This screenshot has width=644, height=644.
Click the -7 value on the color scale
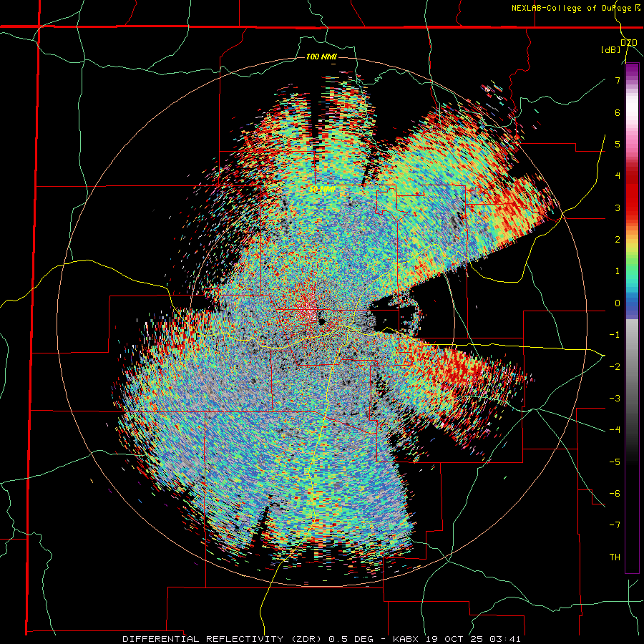[x=615, y=525]
